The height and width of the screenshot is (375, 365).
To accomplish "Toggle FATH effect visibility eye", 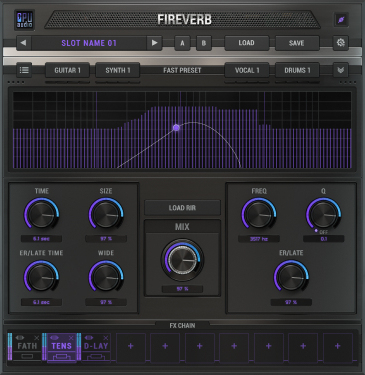I will (x=20, y=338).
